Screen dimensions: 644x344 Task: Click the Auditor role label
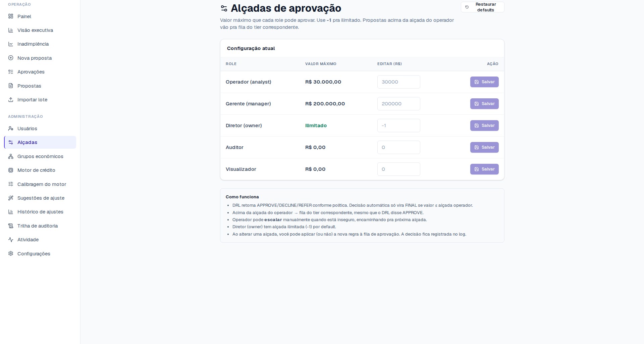pos(234,147)
